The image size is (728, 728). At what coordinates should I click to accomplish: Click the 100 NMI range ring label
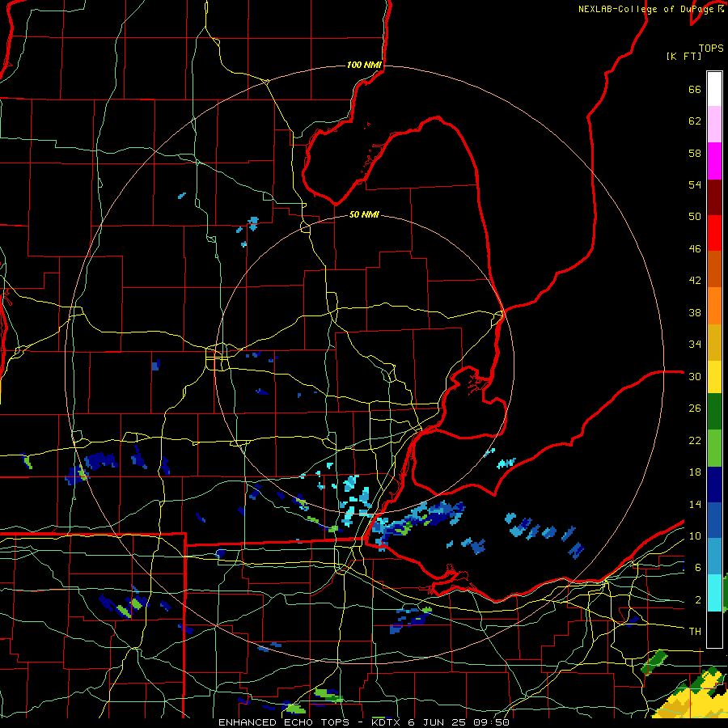(364, 65)
